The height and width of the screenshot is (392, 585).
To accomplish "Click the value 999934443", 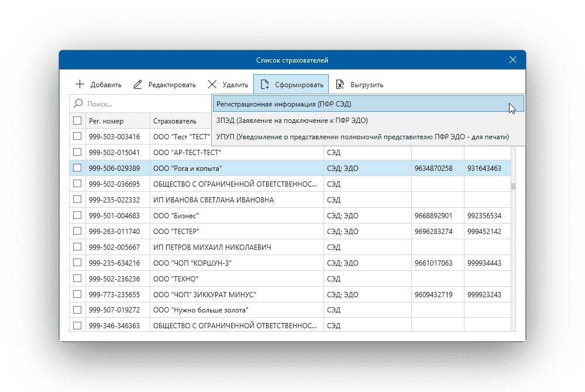I will [x=484, y=263].
